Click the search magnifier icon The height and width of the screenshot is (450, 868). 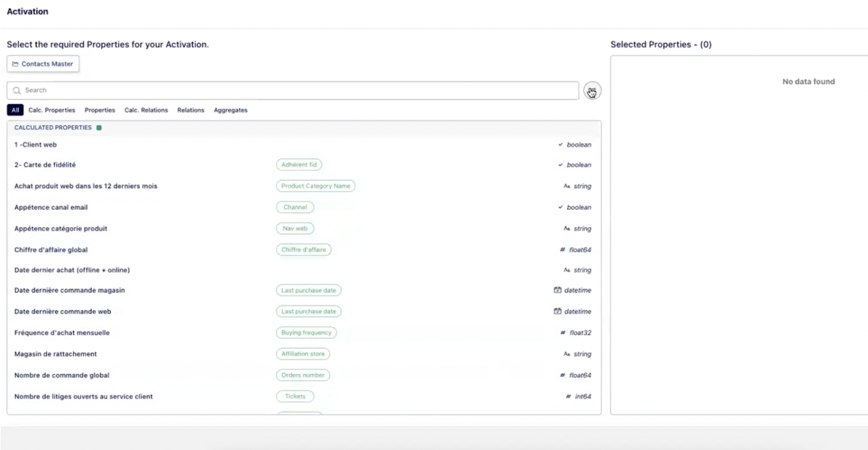pyautogui.click(x=17, y=91)
